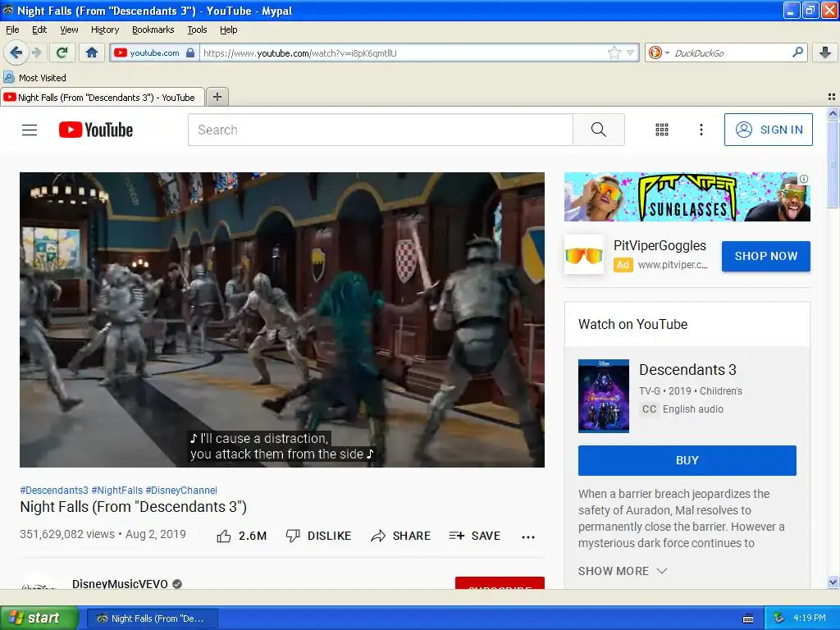Image resolution: width=840 pixels, height=630 pixels.
Task: Click the video player to pause
Action: pos(282,319)
